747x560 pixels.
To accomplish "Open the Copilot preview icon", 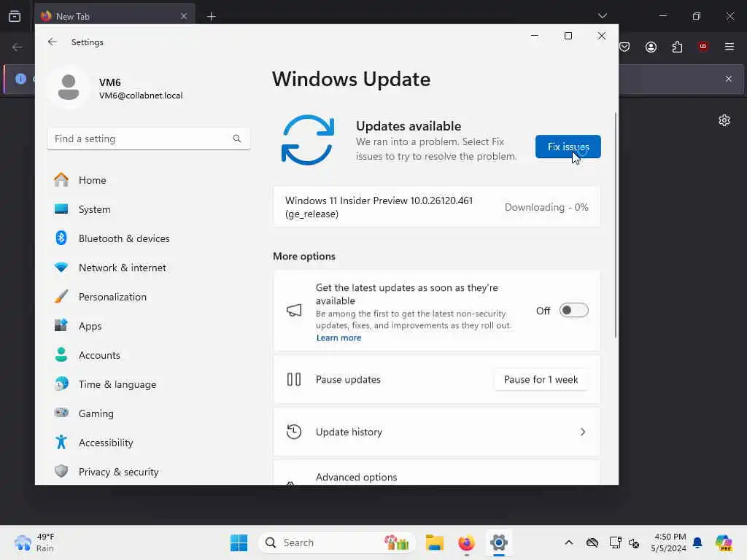I will click(x=724, y=542).
